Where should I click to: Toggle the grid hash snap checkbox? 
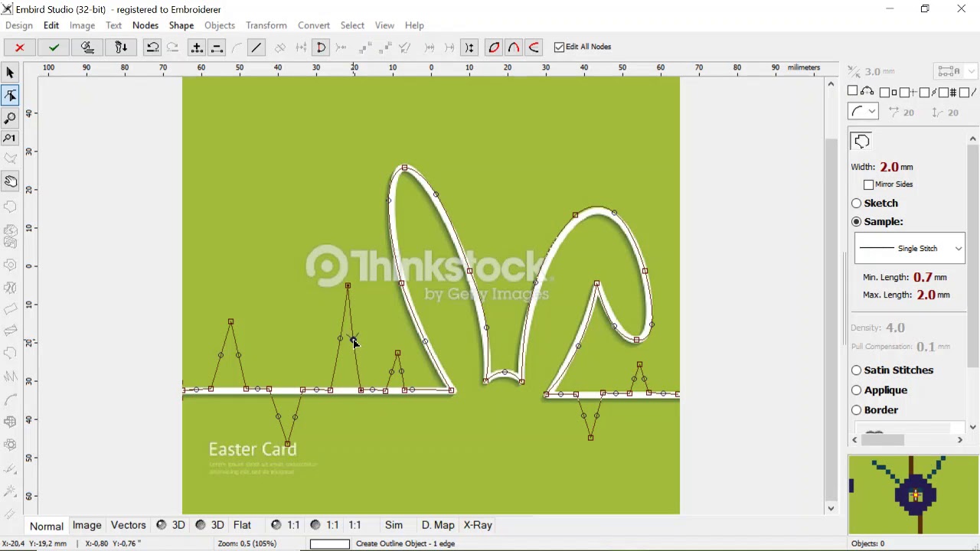tap(944, 93)
